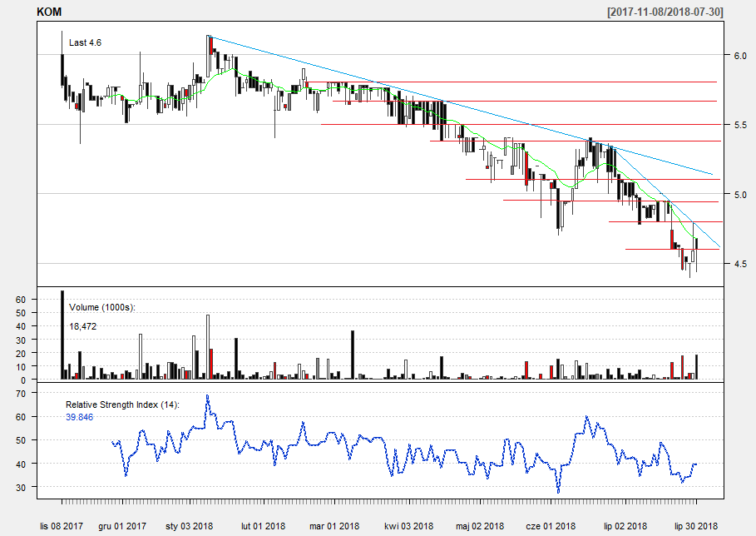Click the date range label 2017-11-08/2018-07-30
The image size is (756, 536).
[665, 12]
